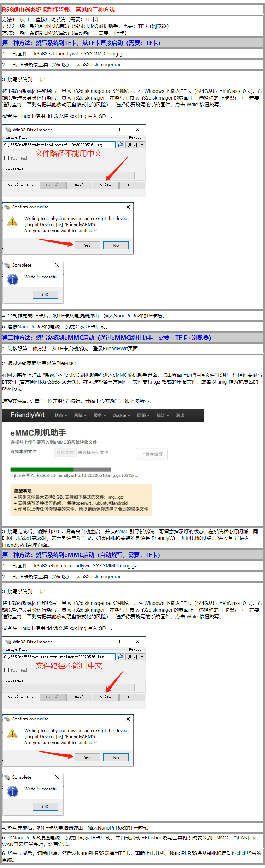The height and width of the screenshot is (868, 265).
Task: Expand the 系统 menu in FriendlyWrt
Action: click(x=80, y=415)
